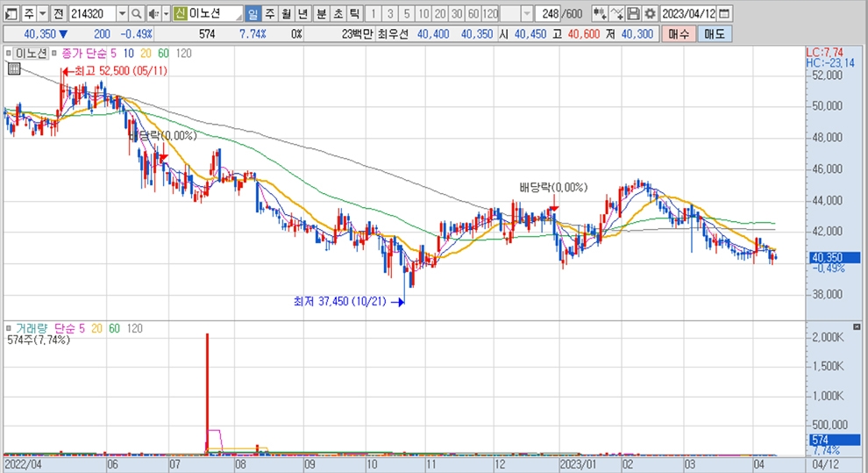Screen dimensions: 868x473
Task: Toggle the small square before 이노션 label
Action: point(9,54)
